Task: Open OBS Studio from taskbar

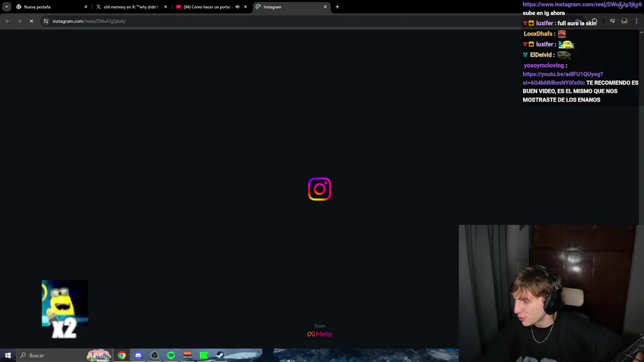Action: [154, 355]
